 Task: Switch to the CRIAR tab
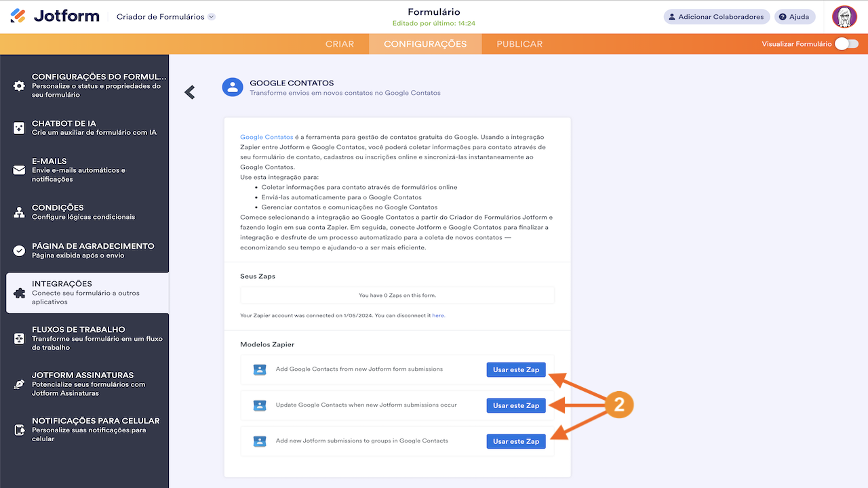point(340,43)
